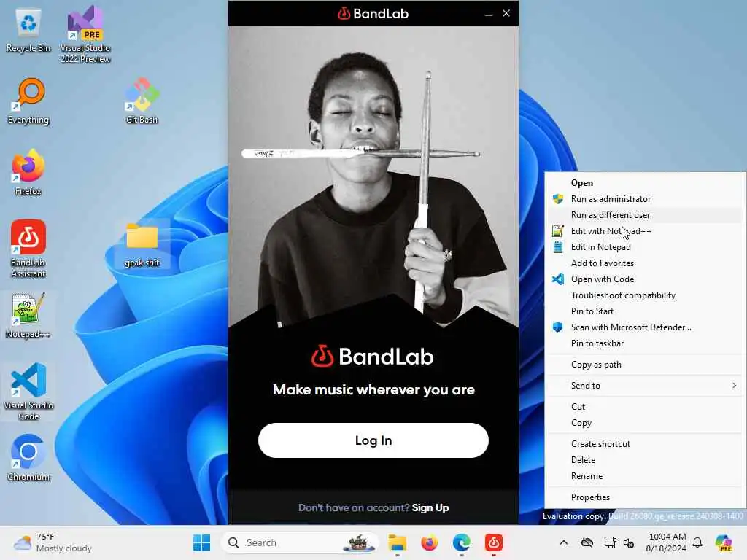Choose Delete in the context menu
The height and width of the screenshot is (560, 747).
[x=645, y=461]
